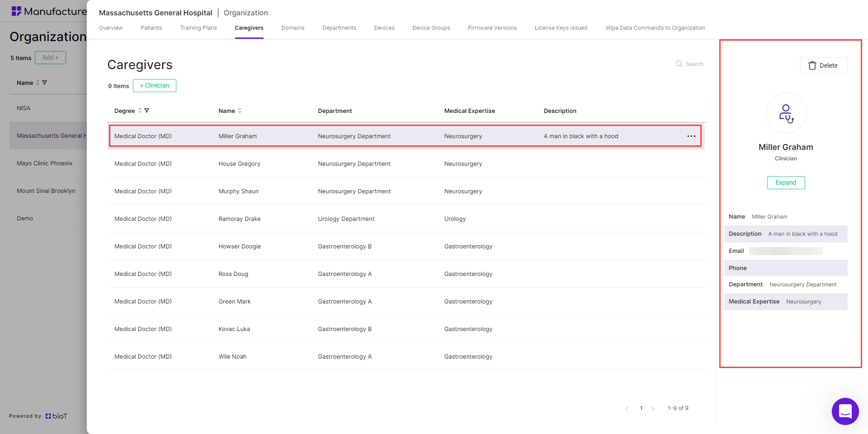Viewport: 868px width, 434px height.
Task: Open Wipe Data Commands to Organization tab
Action: pos(655,28)
